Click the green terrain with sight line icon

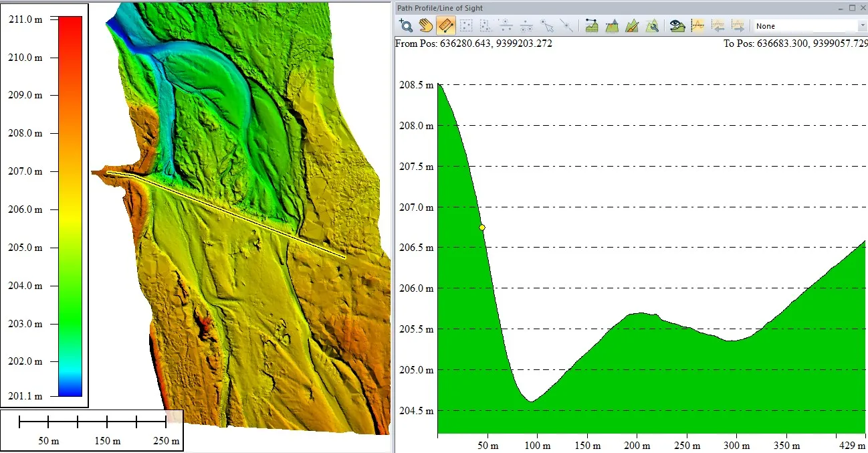tap(591, 26)
